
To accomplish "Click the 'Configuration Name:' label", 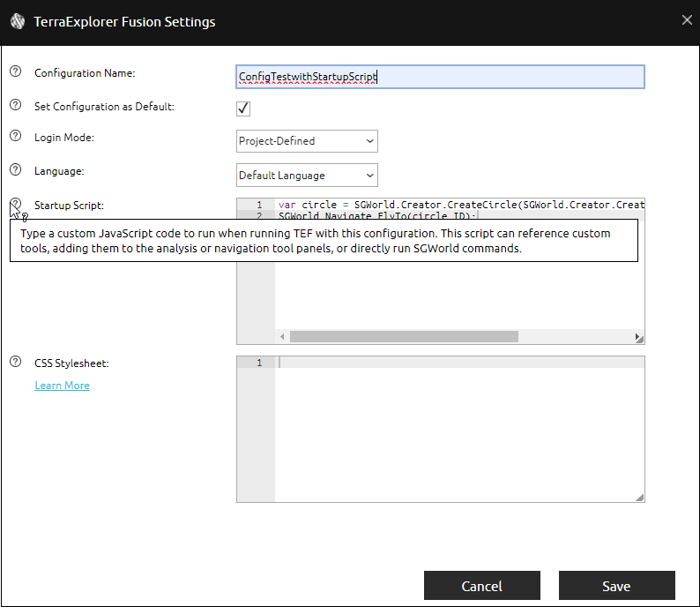I will 85,73.
